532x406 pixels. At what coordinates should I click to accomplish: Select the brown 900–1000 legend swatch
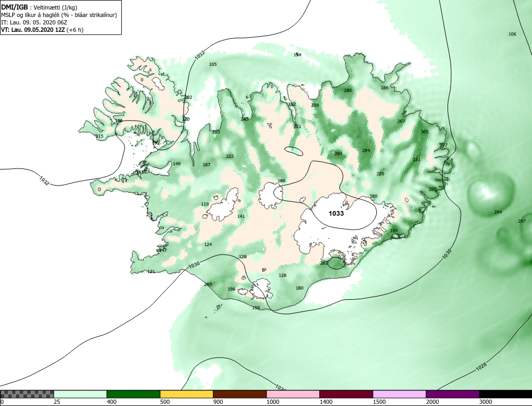240,394
